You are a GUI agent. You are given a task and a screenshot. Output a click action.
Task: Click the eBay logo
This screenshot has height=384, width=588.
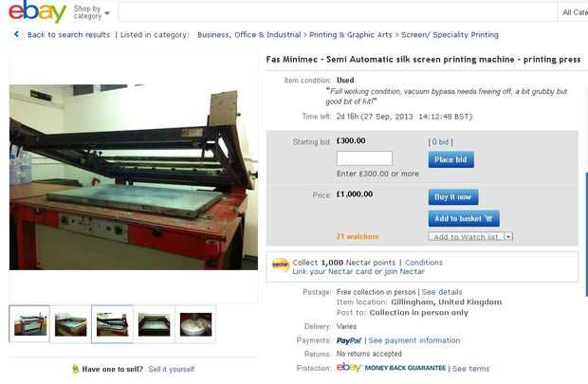(37, 11)
